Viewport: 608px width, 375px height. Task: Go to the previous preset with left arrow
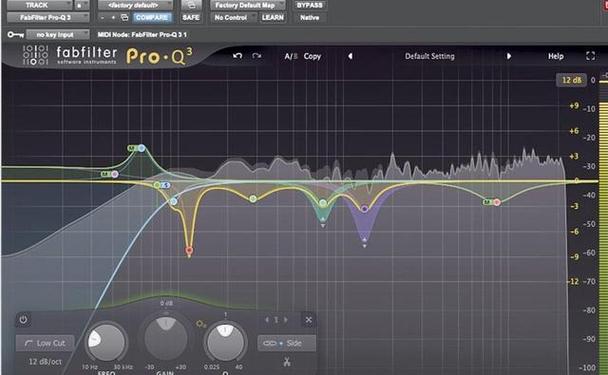[350, 56]
